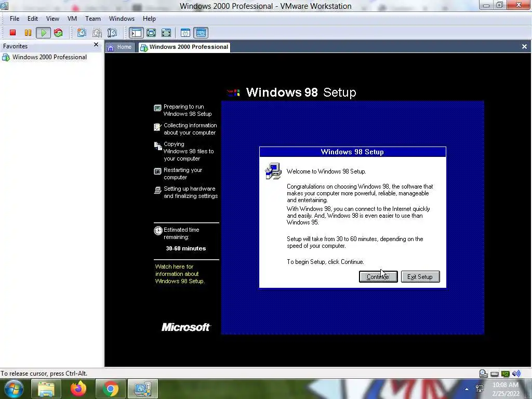This screenshot has height=399, width=532.
Task: Open the Team menu
Action: (92, 19)
